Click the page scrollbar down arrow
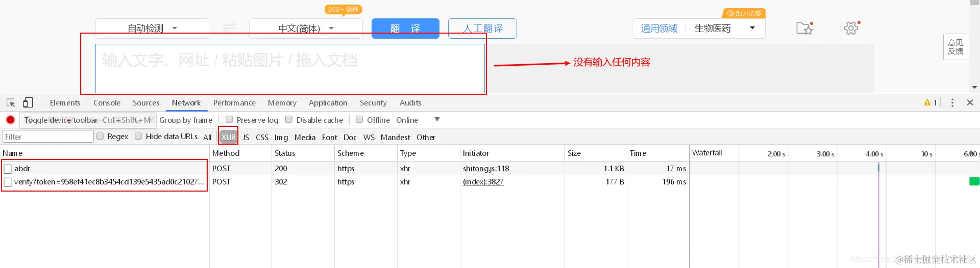Screen dimensions: 980x268 click(975, 88)
